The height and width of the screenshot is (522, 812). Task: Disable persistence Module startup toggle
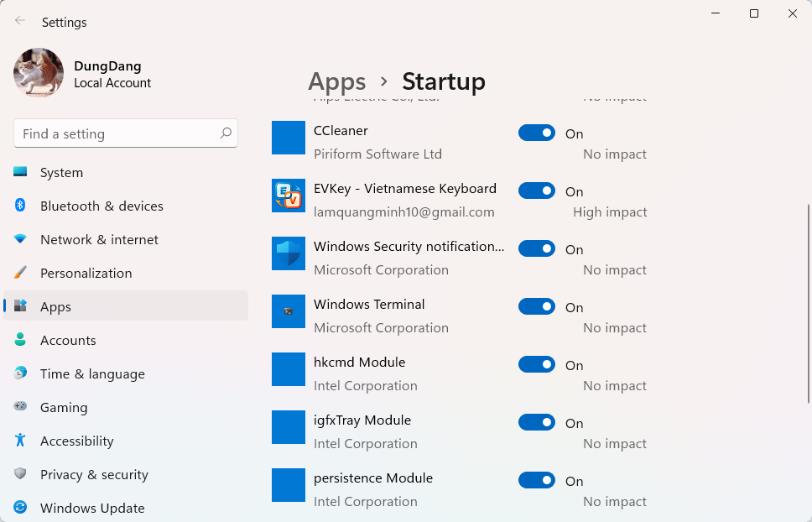pyautogui.click(x=537, y=481)
